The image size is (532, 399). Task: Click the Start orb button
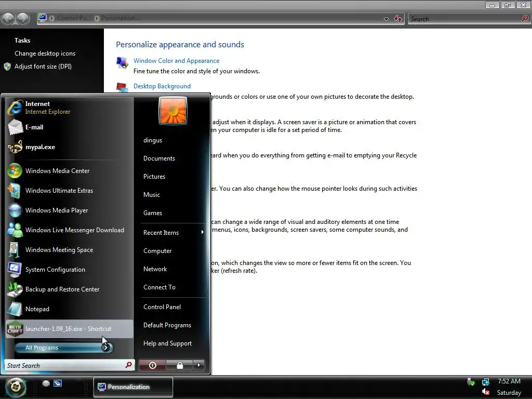15,387
